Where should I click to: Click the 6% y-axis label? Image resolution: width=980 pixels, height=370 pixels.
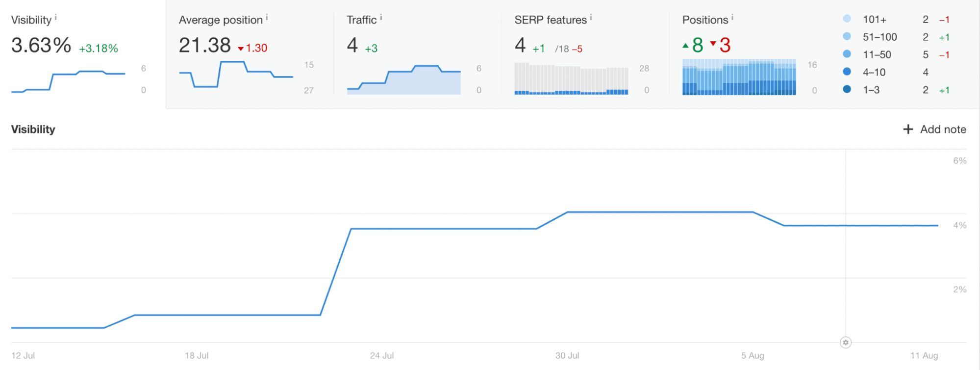960,161
